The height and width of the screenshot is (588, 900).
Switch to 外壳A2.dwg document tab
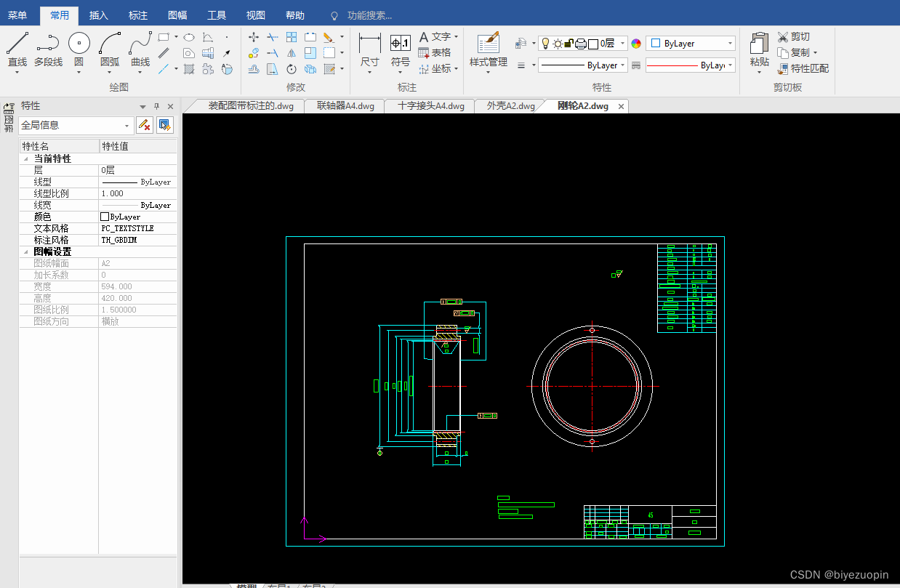(510, 106)
